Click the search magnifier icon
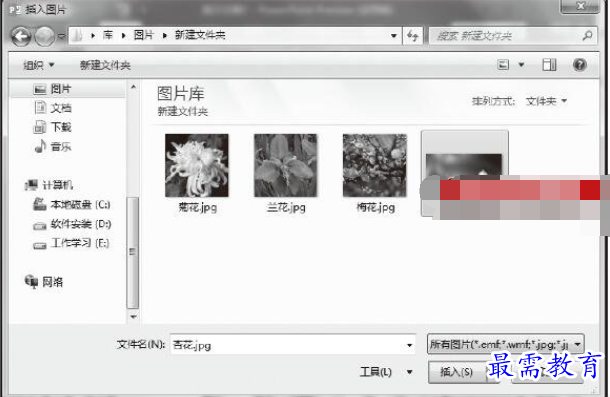Screen dimensions: 610x397 point(587,36)
